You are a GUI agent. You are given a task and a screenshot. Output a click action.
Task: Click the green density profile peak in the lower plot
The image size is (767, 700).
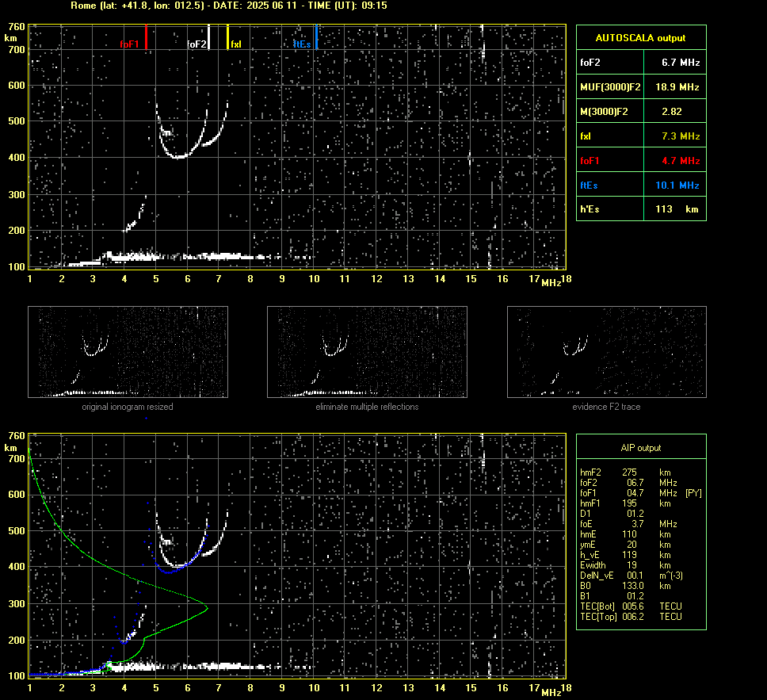pos(207,609)
